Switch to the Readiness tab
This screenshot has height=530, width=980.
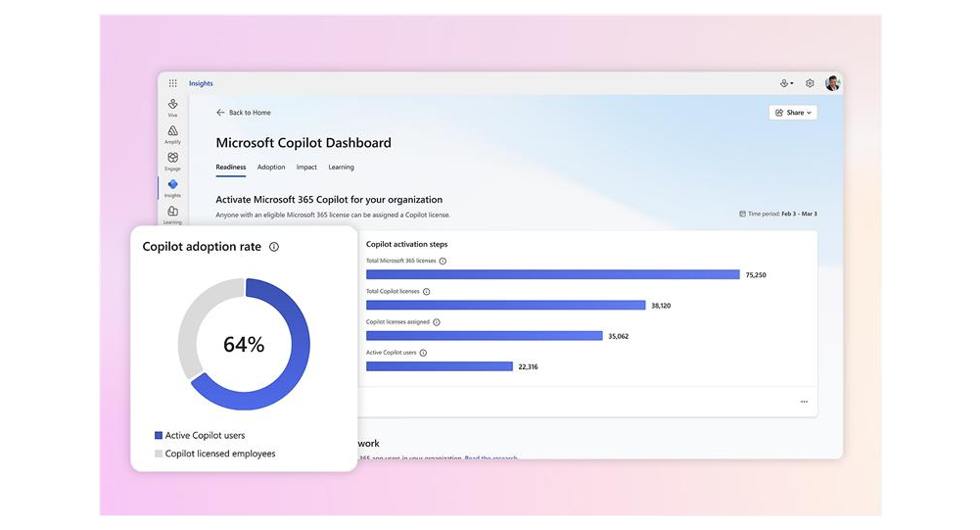click(x=231, y=168)
